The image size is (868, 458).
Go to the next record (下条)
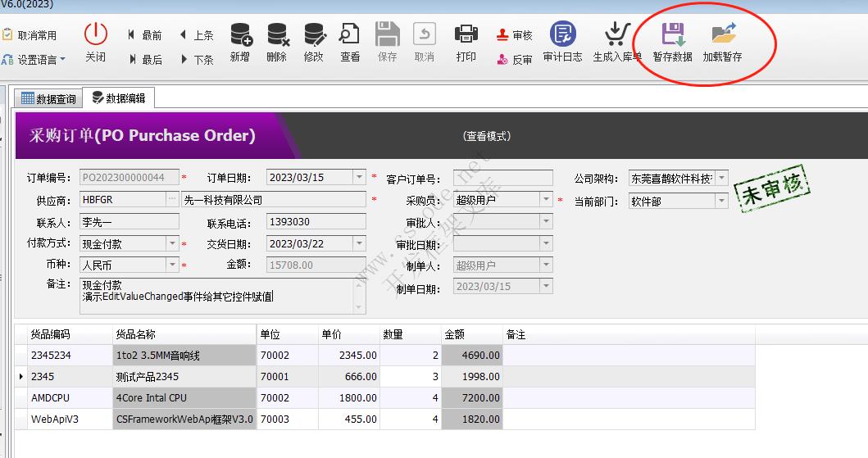tap(197, 60)
